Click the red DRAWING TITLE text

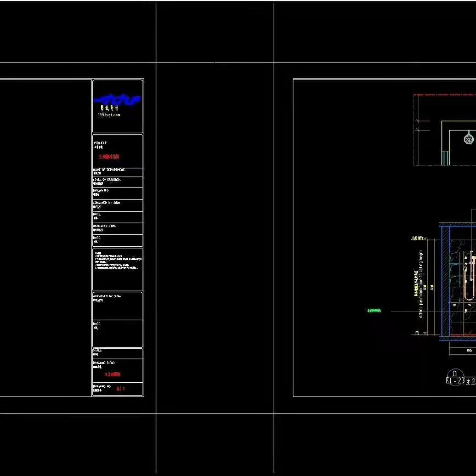112,374
